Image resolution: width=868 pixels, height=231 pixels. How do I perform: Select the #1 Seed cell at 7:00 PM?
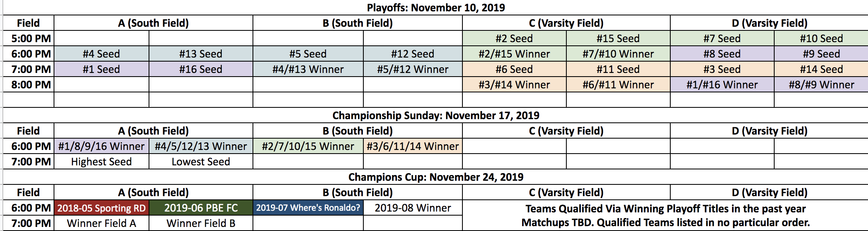point(101,69)
